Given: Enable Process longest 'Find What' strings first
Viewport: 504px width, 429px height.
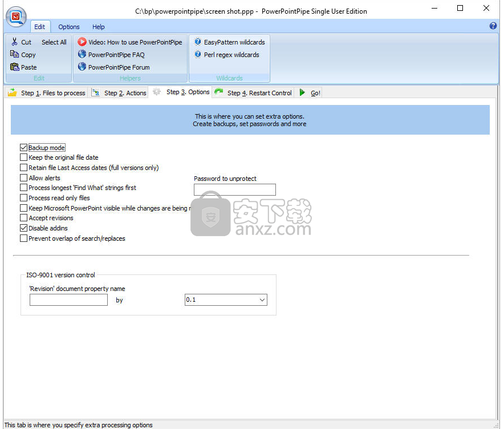Looking at the screenshot, I should [23, 188].
